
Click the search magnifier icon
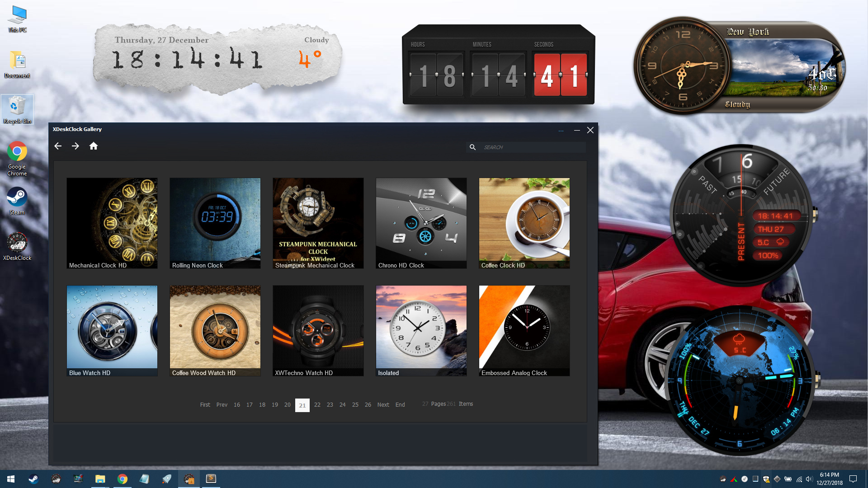473,147
